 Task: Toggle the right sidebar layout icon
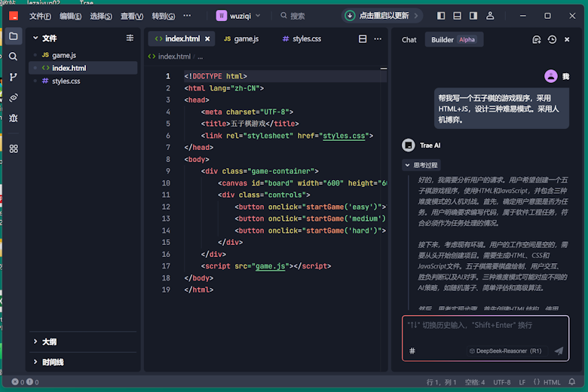pos(473,16)
